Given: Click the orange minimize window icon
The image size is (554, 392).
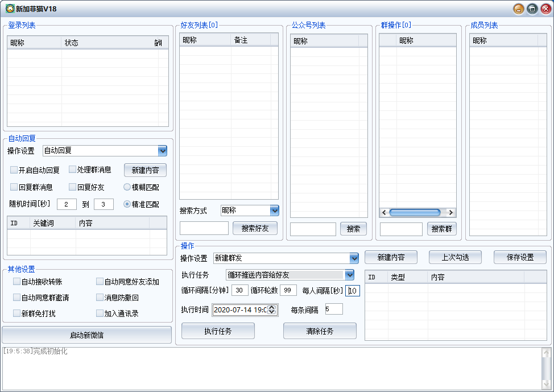Looking at the screenshot, I should click(x=518, y=9).
